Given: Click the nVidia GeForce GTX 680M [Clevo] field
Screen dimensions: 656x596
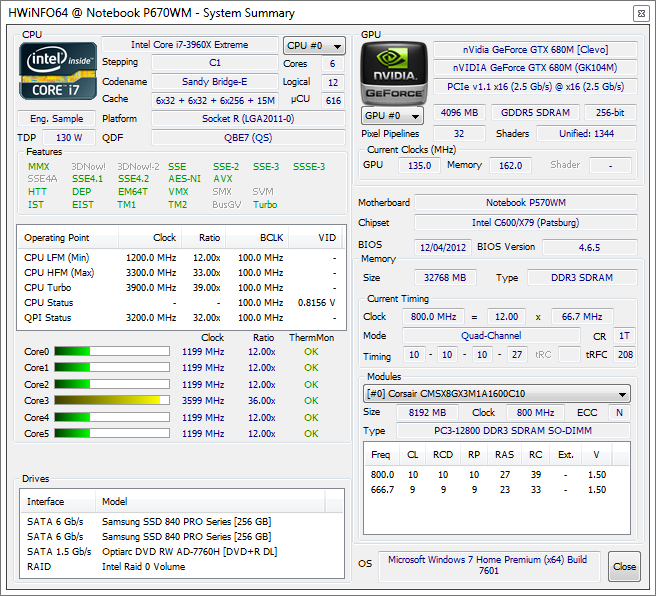Looking at the screenshot, I should [536, 49].
